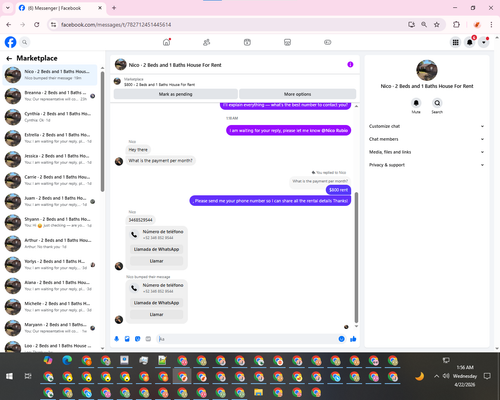Click the first Llamar button
The width and height of the screenshot is (500, 400).
[156, 261]
